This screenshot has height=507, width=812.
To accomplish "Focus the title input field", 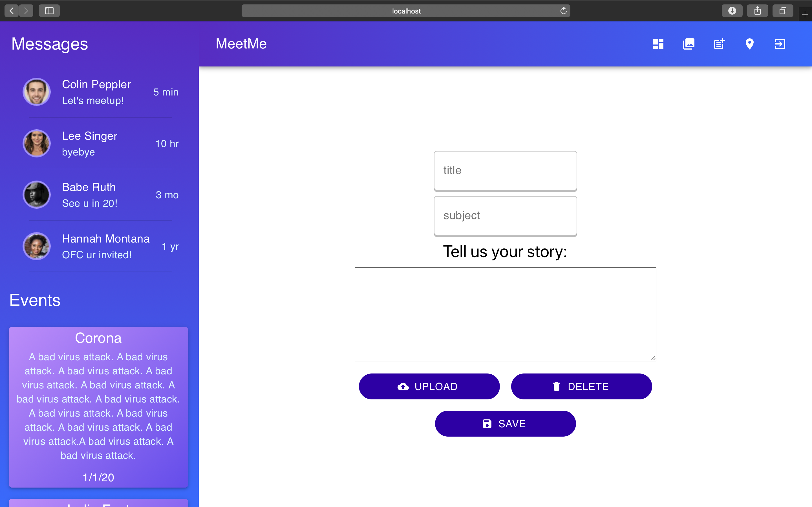I will click(505, 170).
